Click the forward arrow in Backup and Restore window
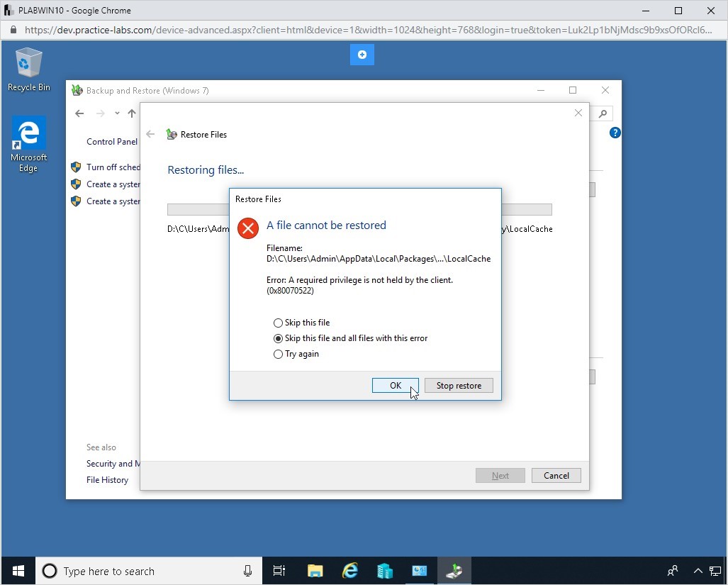This screenshot has width=728, height=585. (x=100, y=113)
